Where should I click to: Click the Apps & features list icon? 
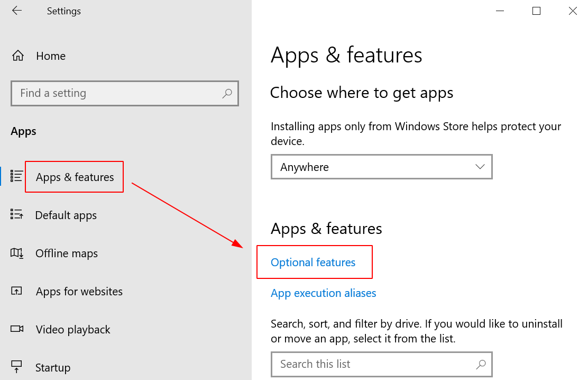click(x=17, y=176)
